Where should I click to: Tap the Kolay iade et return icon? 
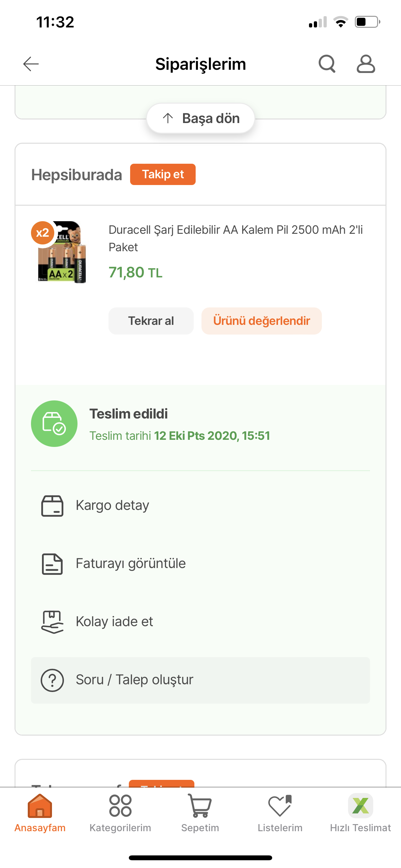tap(52, 622)
